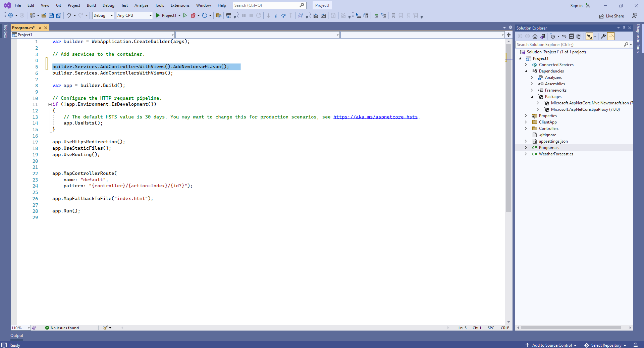This screenshot has height=348, width=644.
Task: Pin the Solution Explorer panel
Action: tap(624, 28)
